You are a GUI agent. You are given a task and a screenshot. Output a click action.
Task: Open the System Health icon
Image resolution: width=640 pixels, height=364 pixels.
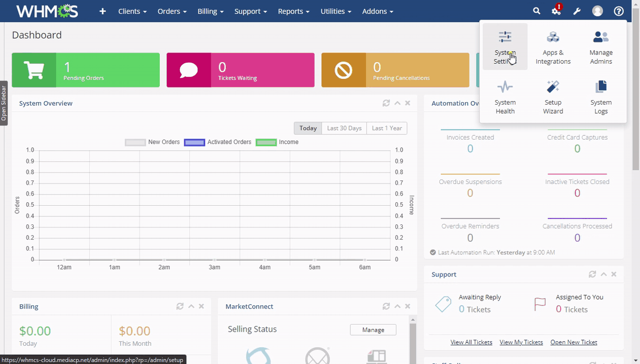pos(505,97)
